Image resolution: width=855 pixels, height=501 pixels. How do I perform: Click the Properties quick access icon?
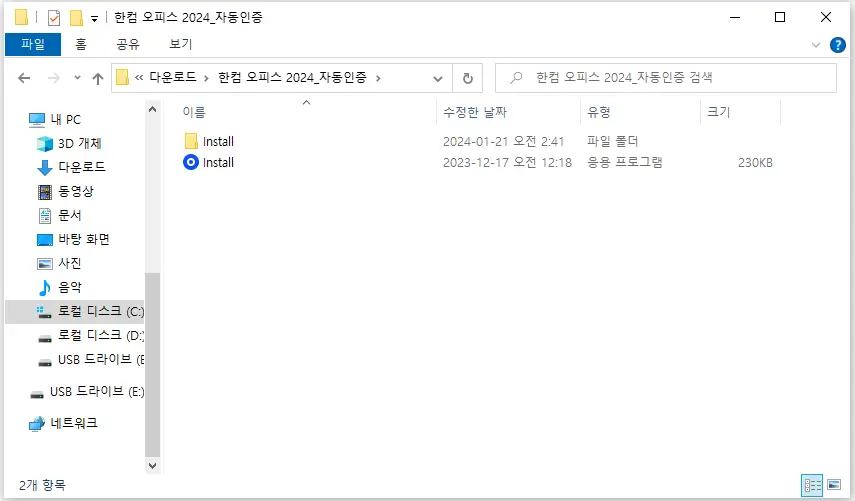53,18
